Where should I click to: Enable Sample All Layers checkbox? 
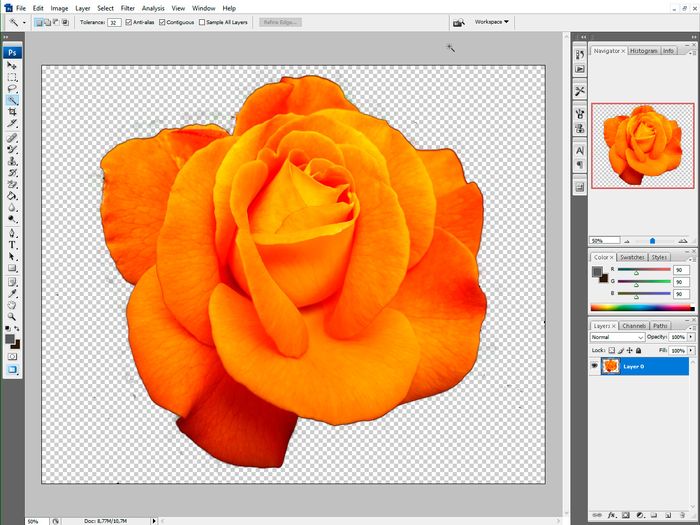pos(203,21)
